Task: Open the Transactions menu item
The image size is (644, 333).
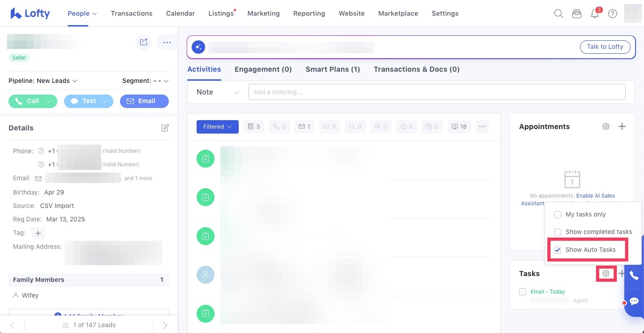Action: click(131, 13)
